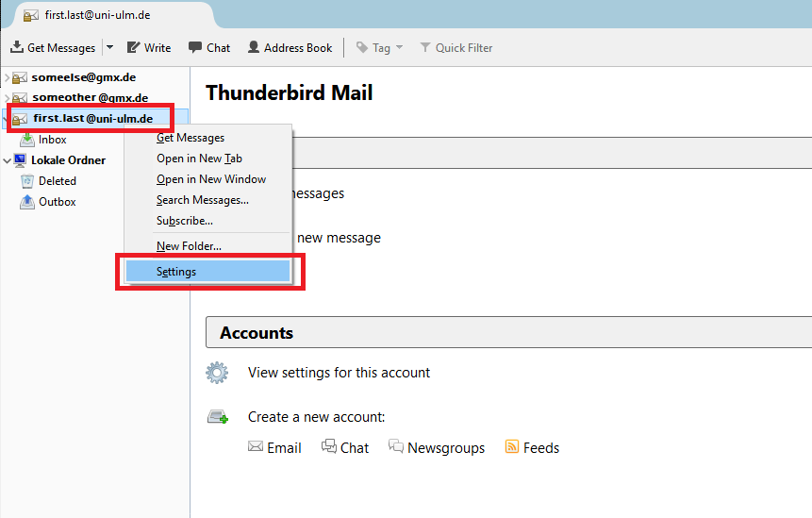Screen dimensions: 812x518
Task: Click the Write button label
Action: coord(157,48)
